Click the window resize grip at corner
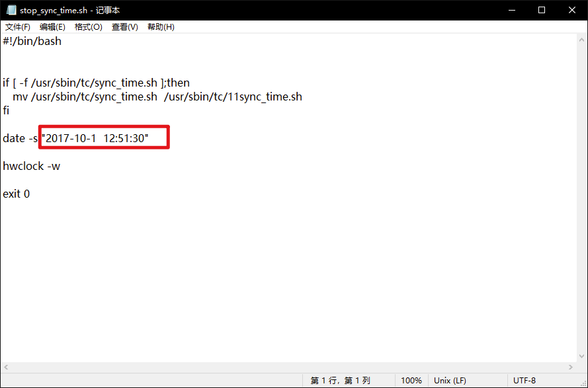The height and width of the screenshot is (388, 588). (583, 384)
